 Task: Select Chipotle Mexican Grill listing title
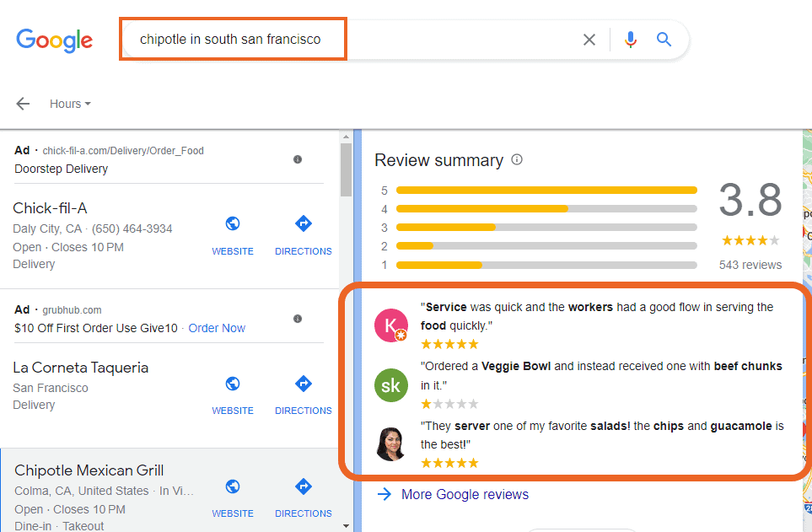pyautogui.click(x=89, y=470)
